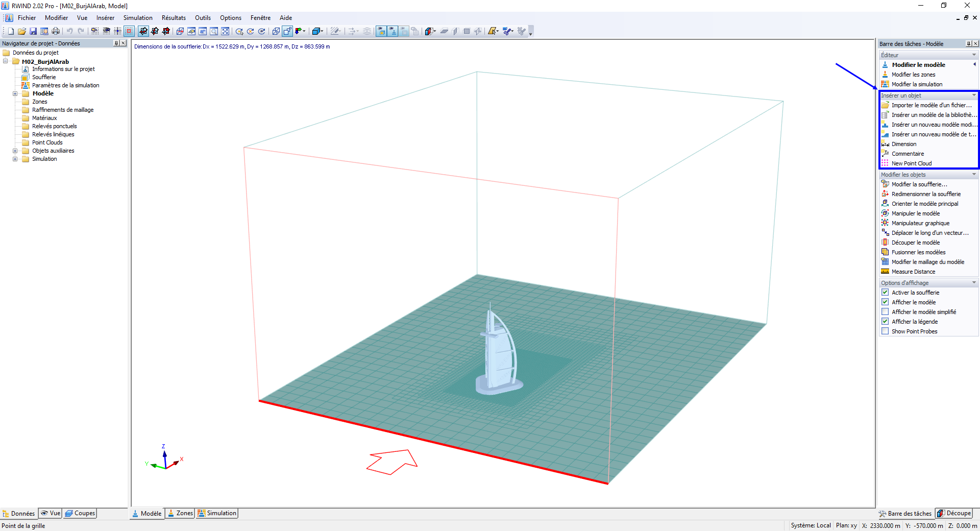The height and width of the screenshot is (531, 980).
Task: Click Insérer un modèle de la bibliothèque
Action: tap(934, 115)
